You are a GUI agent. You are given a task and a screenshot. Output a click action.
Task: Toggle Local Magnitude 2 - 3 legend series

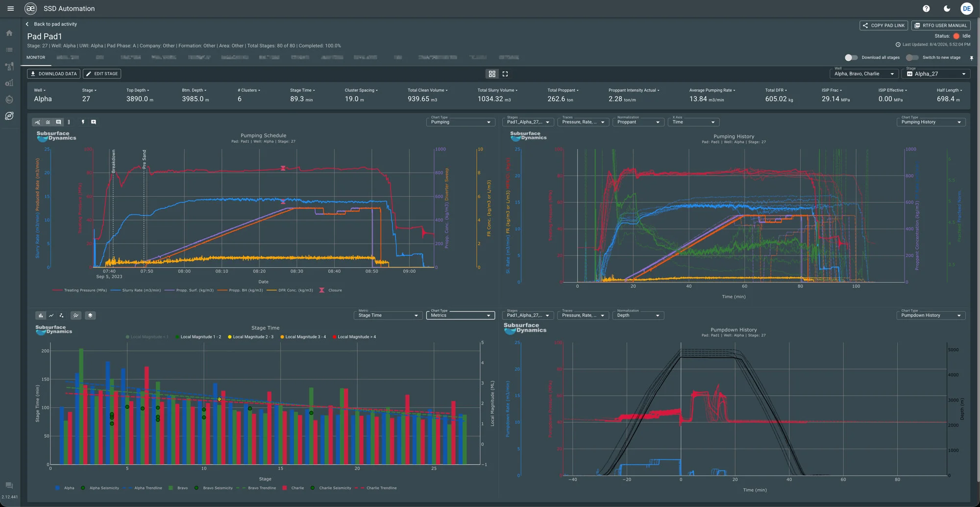point(250,337)
